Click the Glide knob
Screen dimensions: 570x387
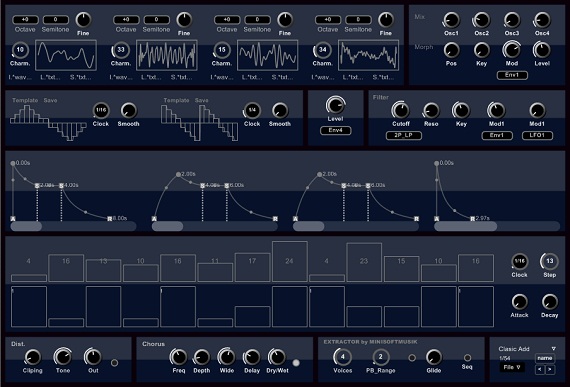433,358
